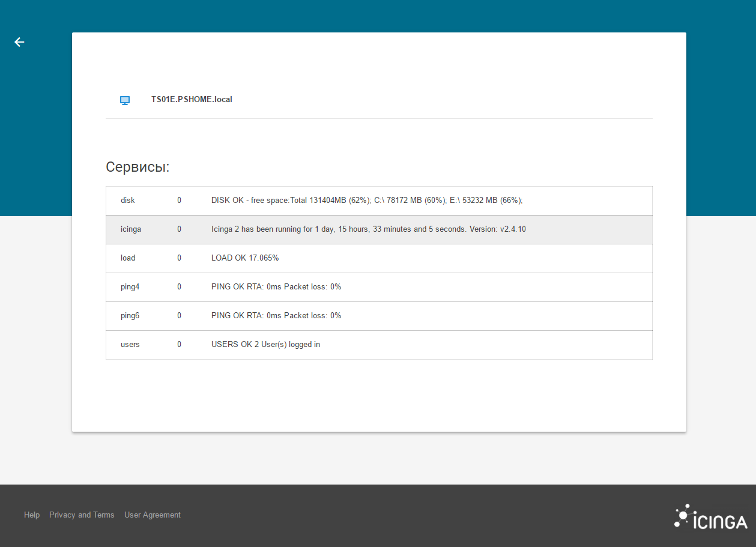Click status value 0 in ping4 row
The image size is (756, 547).
179,287
